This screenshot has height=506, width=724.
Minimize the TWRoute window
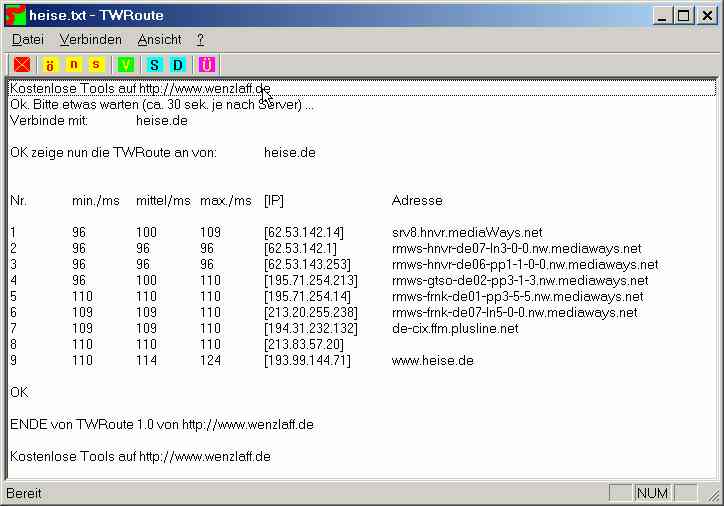pyautogui.click(x=664, y=15)
